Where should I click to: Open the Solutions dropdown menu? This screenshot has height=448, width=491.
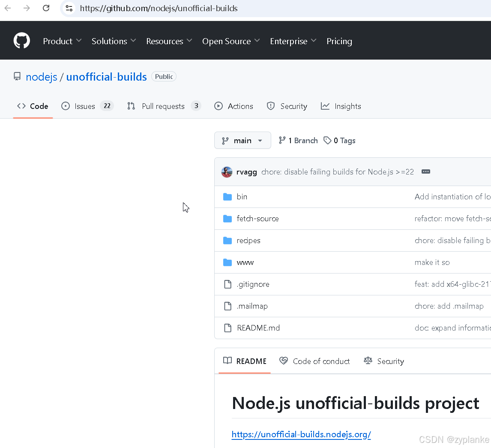pos(114,41)
